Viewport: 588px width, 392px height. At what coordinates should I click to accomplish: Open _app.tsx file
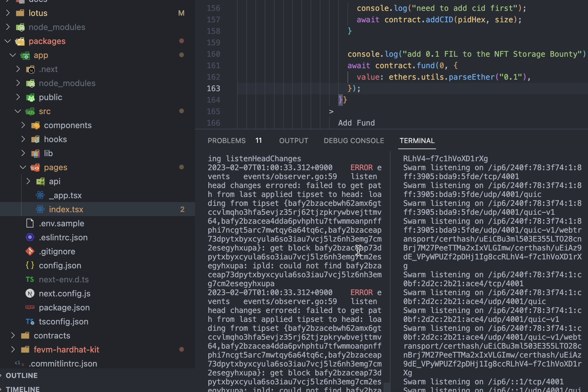point(65,195)
